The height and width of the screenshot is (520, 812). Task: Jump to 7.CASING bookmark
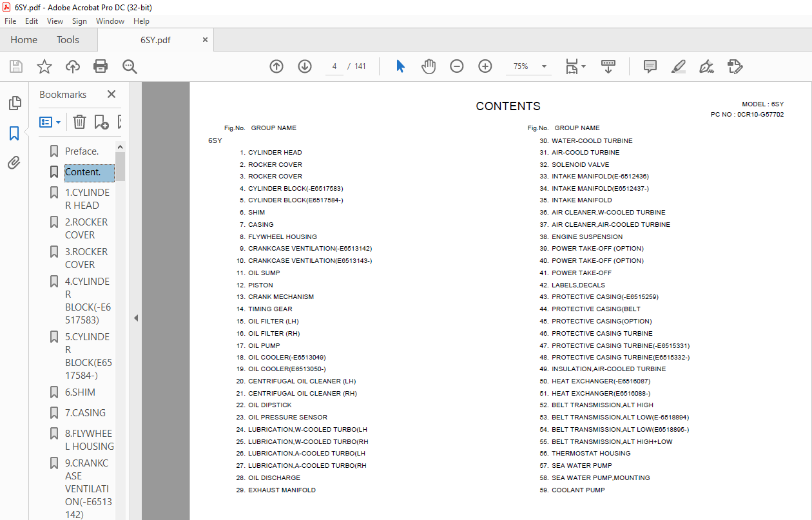coord(85,413)
